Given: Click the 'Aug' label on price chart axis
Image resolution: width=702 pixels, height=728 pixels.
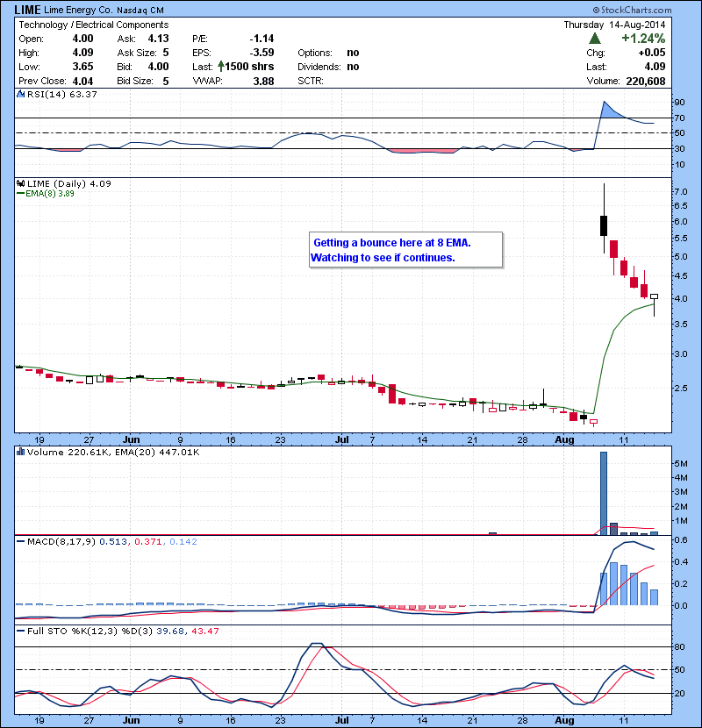Looking at the screenshot, I should point(564,439).
